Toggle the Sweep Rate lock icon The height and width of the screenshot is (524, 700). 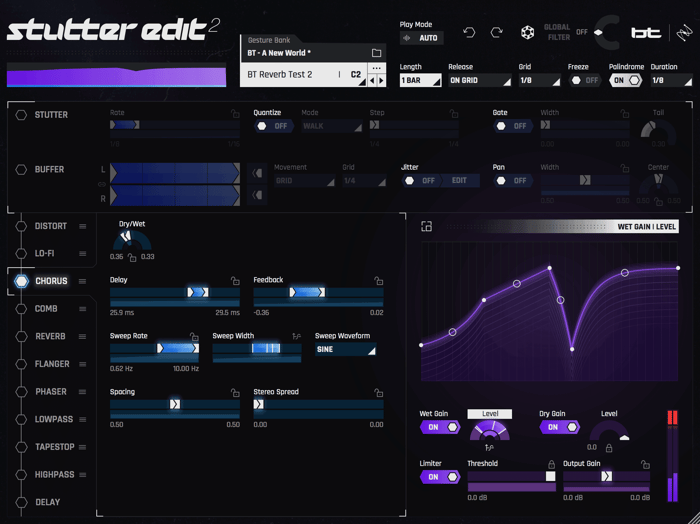point(194,337)
